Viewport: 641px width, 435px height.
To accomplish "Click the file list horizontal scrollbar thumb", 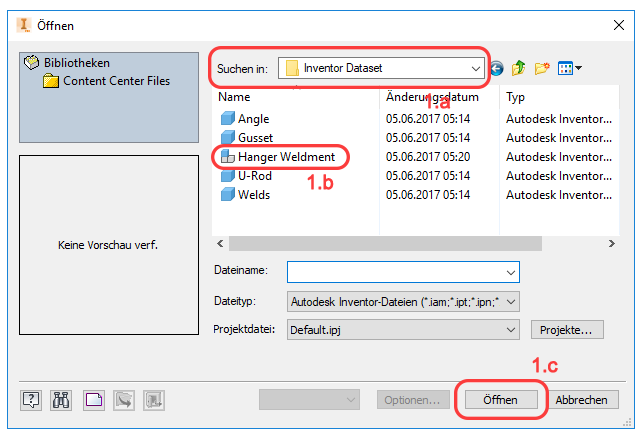I will (x=385, y=244).
